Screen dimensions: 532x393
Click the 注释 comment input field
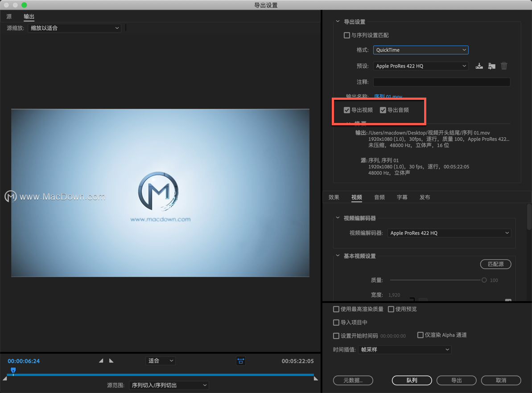(442, 82)
